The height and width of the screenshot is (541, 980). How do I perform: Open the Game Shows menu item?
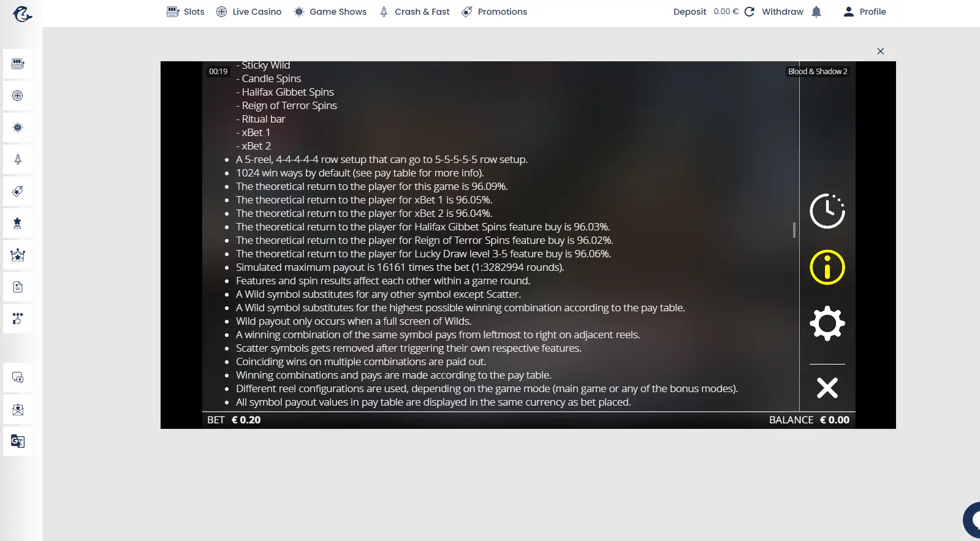pyautogui.click(x=330, y=12)
